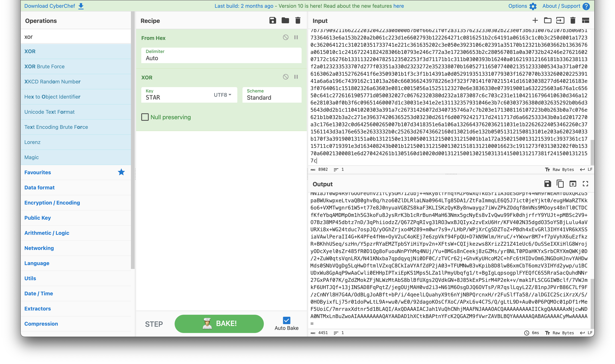This screenshot has height=364, width=615.
Task: Load a recipe using the folder icon
Action: pos(285,20)
